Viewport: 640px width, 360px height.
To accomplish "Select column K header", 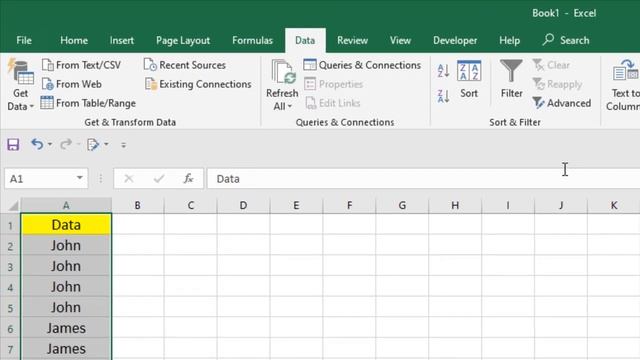I will (613, 205).
